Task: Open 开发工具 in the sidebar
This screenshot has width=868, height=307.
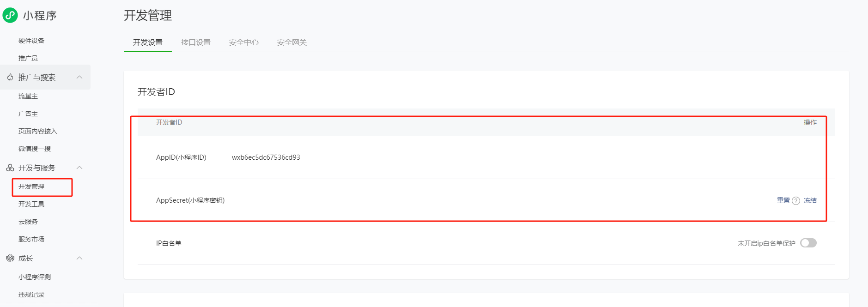Action: pyautogui.click(x=31, y=204)
